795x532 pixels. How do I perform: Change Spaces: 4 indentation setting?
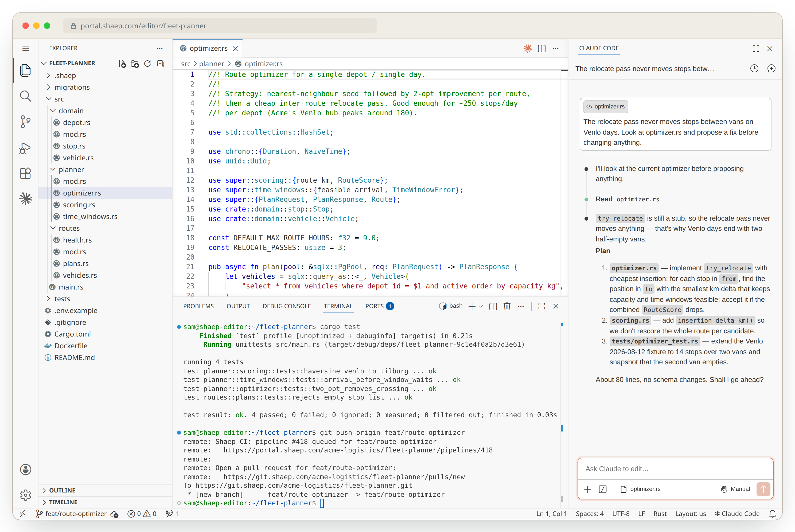[589, 514]
